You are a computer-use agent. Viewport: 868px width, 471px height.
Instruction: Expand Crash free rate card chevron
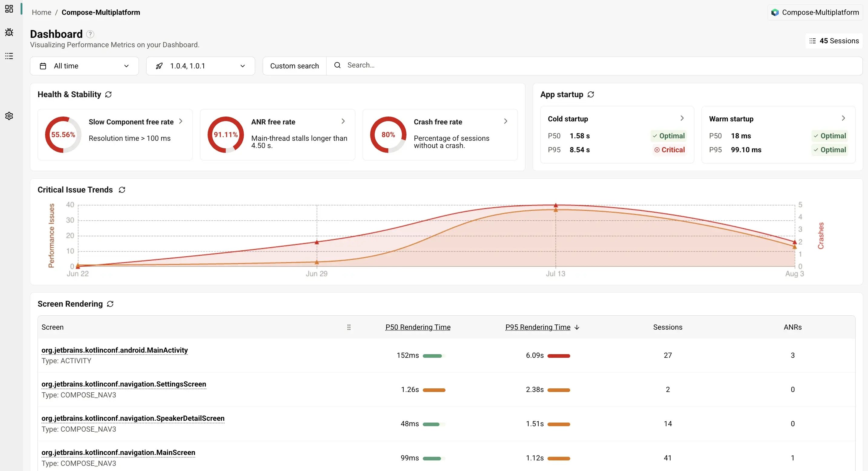(505, 121)
